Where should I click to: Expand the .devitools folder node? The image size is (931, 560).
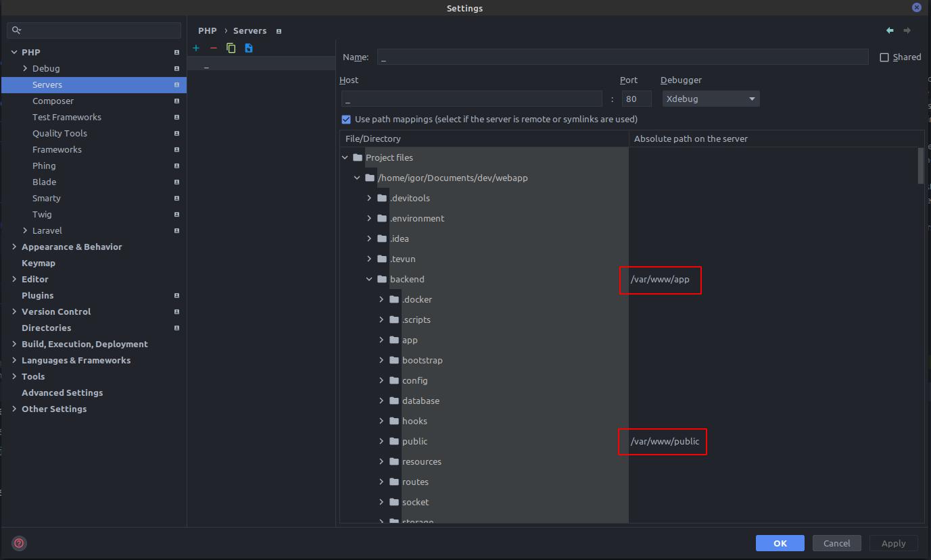[369, 198]
